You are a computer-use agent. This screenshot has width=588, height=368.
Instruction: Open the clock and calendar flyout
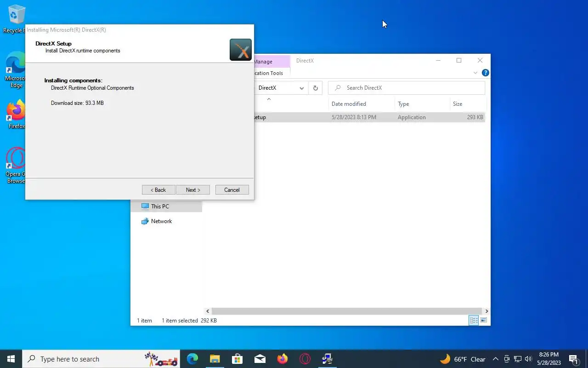[x=549, y=359]
